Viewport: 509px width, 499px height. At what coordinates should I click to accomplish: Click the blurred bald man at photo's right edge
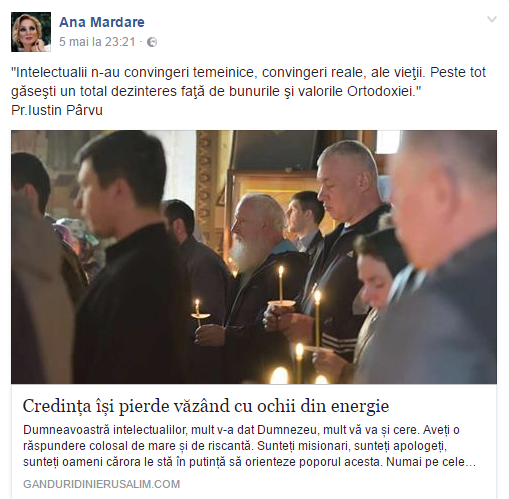443,260
